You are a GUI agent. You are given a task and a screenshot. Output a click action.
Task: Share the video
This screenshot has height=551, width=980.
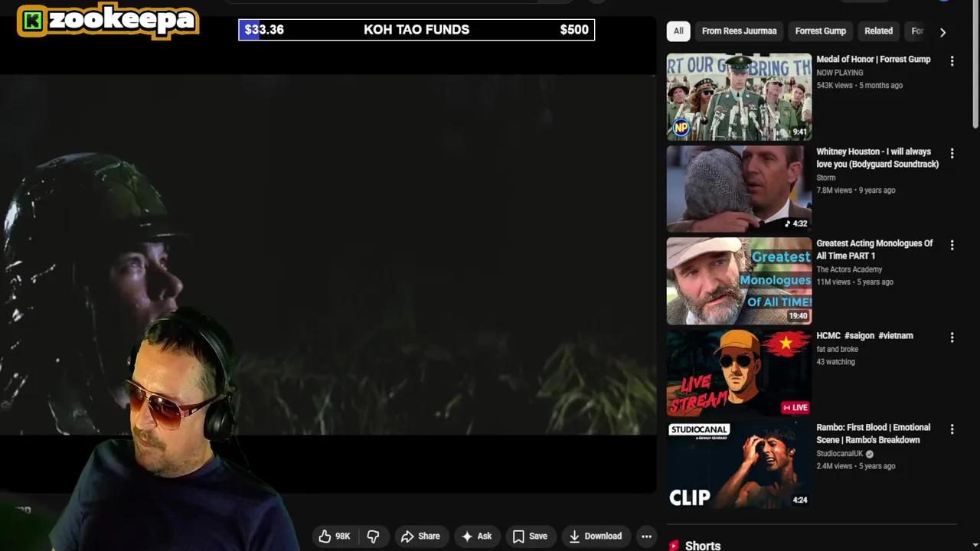point(420,536)
